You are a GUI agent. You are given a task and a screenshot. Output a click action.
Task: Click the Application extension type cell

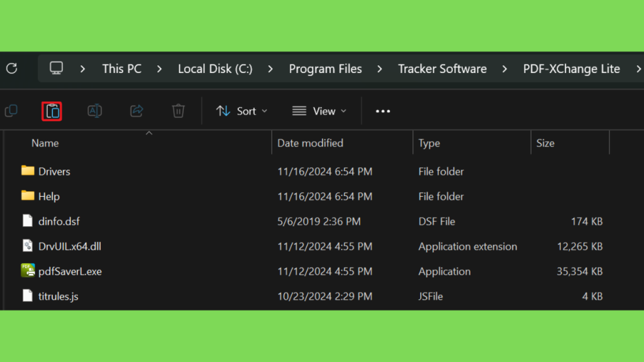pyautogui.click(x=467, y=246)
